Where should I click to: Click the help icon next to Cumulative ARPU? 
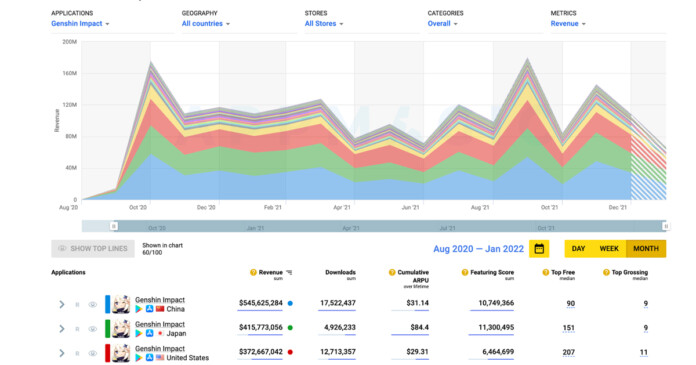392,272
